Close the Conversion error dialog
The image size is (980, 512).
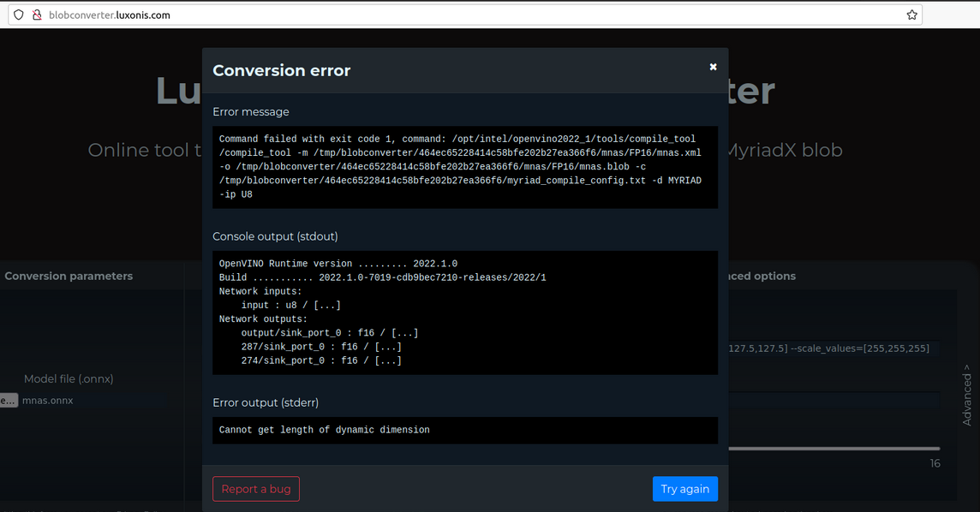coord(713,67)
